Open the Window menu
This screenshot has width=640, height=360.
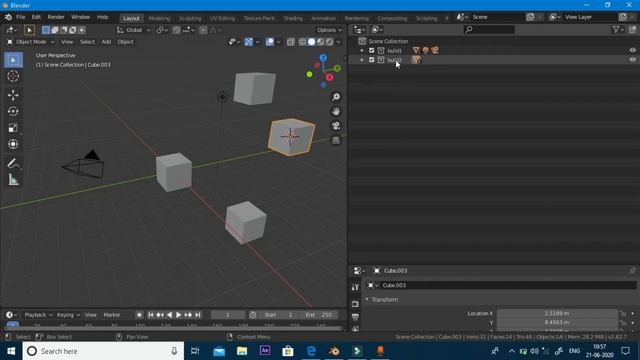click(x=80, y=17)
